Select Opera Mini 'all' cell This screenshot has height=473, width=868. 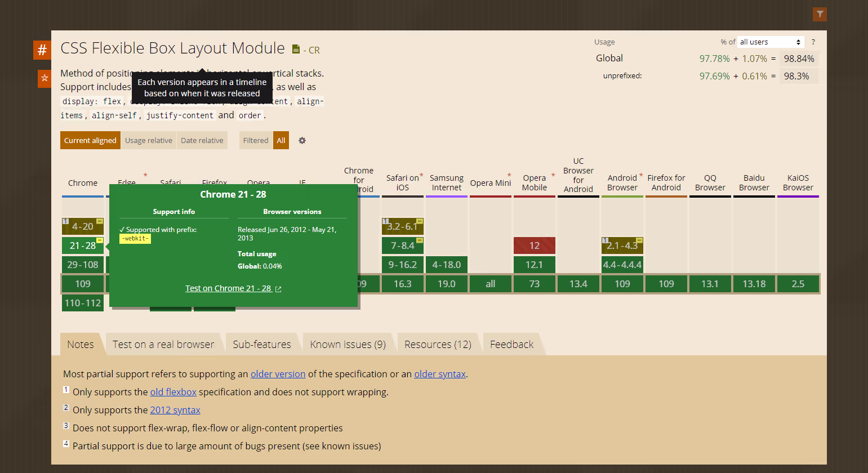[x=491, y=284]
